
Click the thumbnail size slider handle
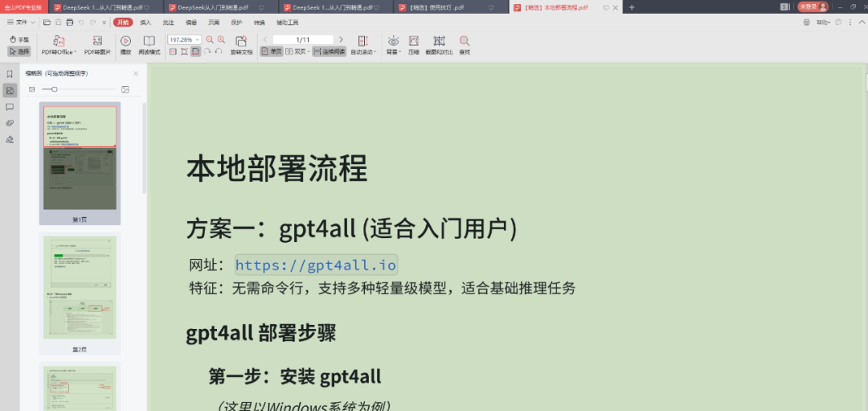(55, 89)
